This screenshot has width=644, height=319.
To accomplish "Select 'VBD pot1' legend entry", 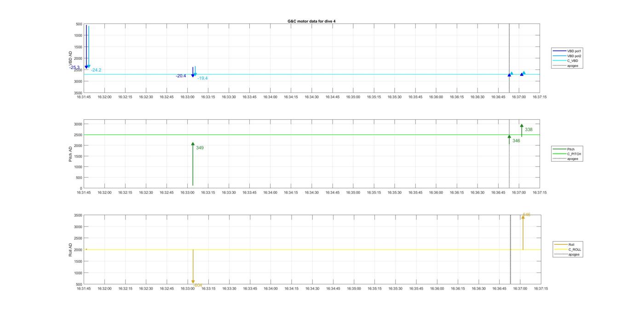I will click(x=568, y=51).
